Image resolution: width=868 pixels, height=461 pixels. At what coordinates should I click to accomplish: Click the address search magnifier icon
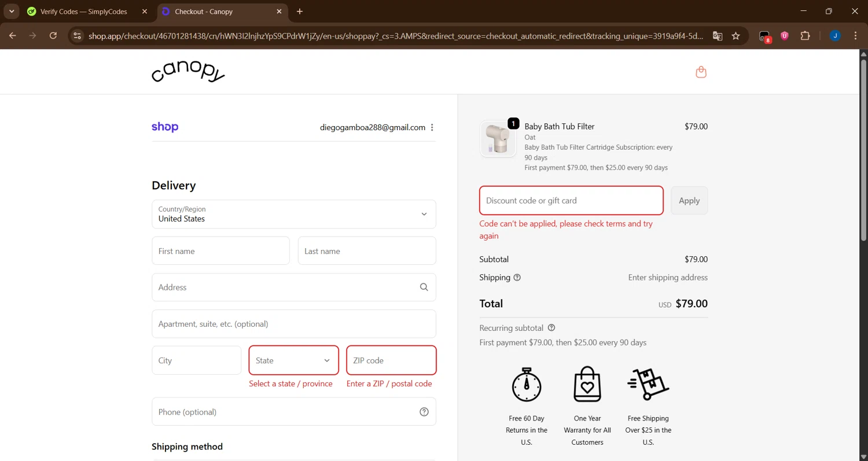[x=424, y=287]
